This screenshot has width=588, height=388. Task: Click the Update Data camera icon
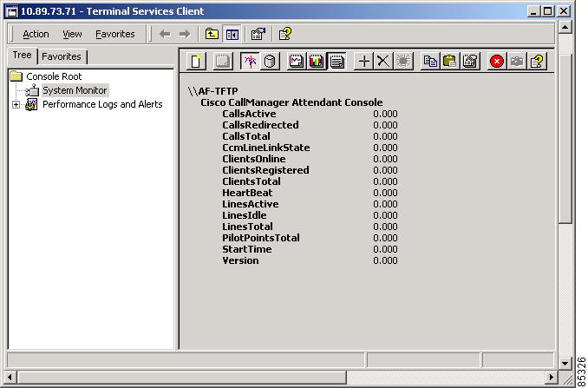pyautogui.click(x=517, y=61)
